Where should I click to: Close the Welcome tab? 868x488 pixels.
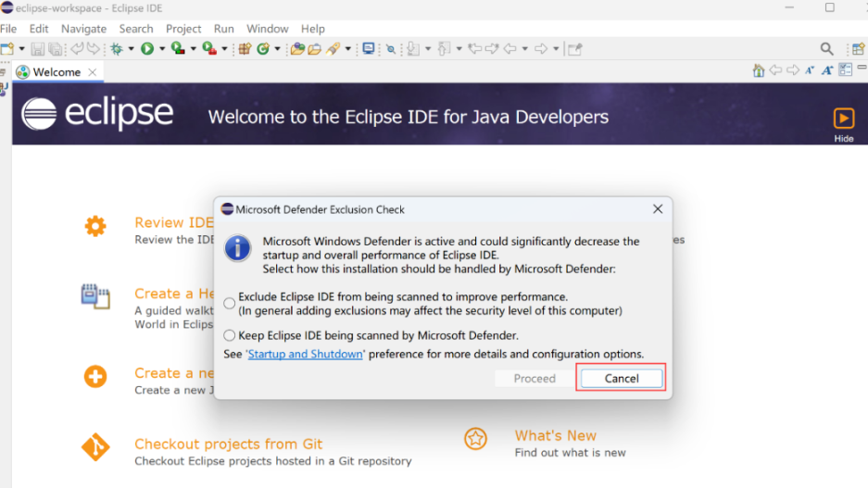click(93, 72)
